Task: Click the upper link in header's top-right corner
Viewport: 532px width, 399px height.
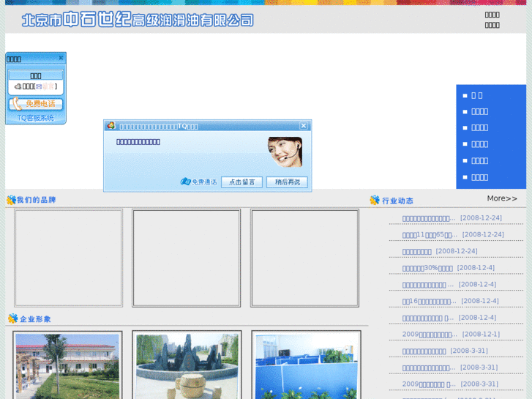Action: (492, 15)
